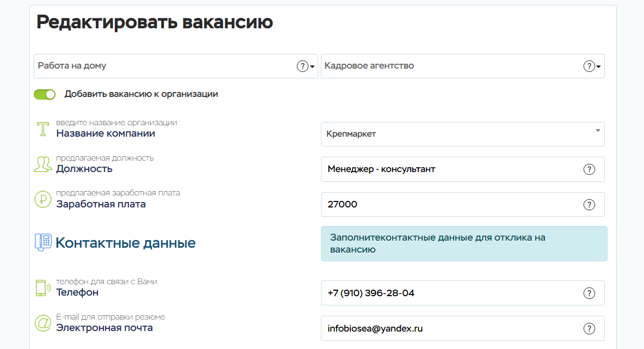This screenshot has width=644, height=349.
Task: Expand the "Работа на дому" dropdown arrow
Action: point(313,67)
